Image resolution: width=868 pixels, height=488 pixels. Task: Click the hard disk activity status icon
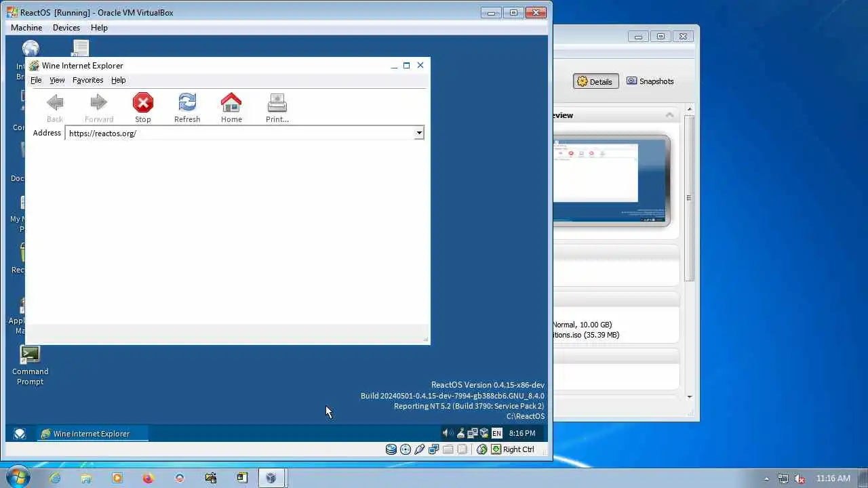[391, 449]
